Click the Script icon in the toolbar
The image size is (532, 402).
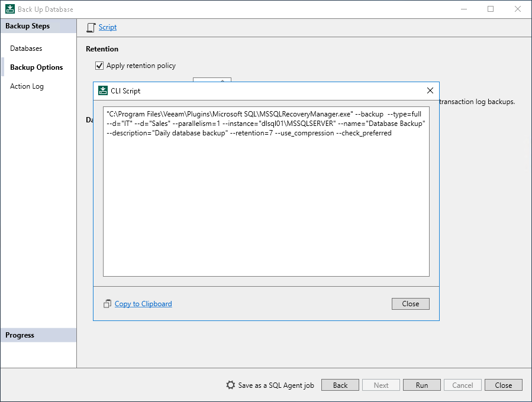[91, 27]
